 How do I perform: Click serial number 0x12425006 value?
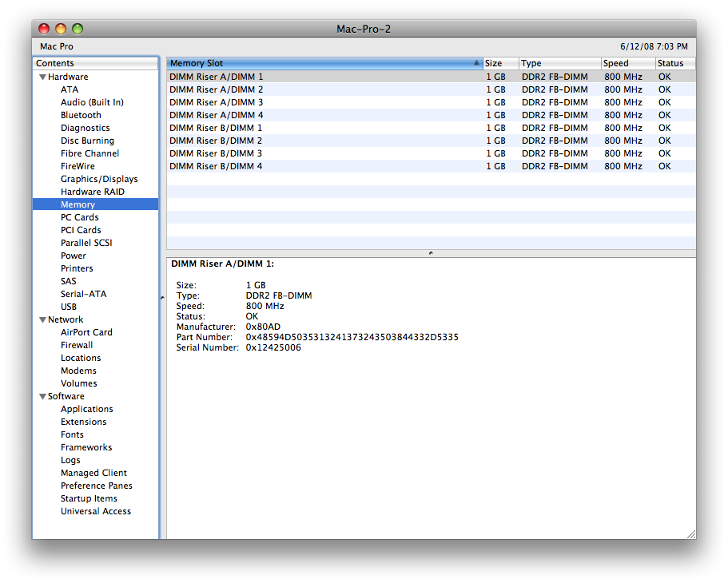(x=273, y=347)
